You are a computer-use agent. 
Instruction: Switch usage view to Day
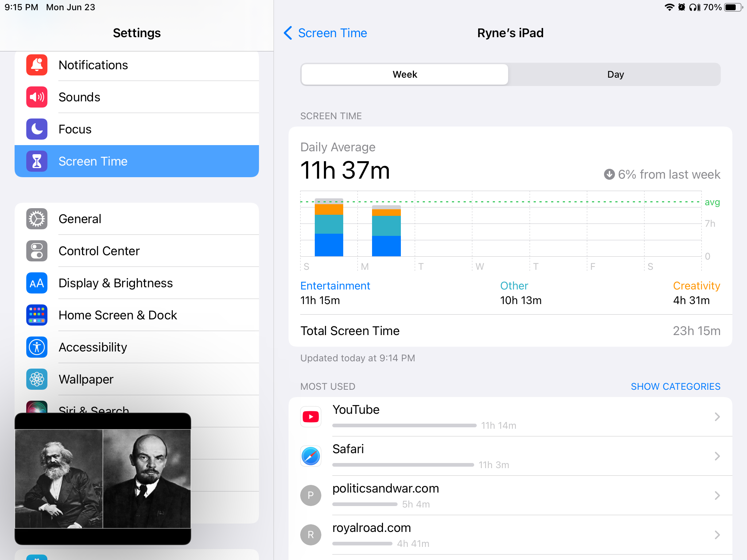pyautogui.click(x=615, y=75)
